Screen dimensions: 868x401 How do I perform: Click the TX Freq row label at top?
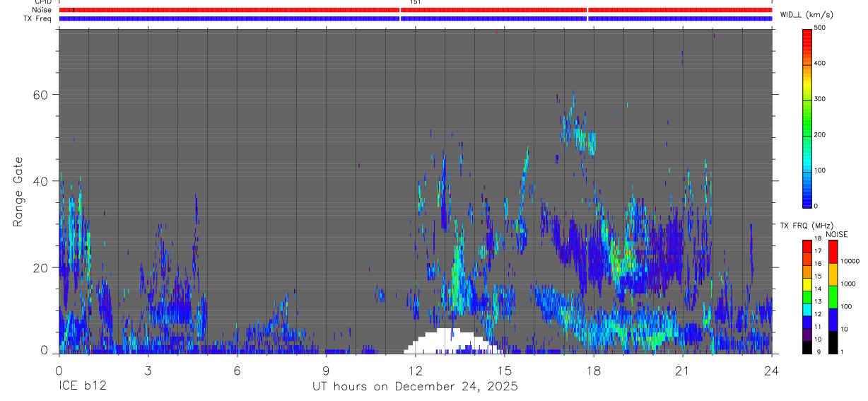[38, 18]
